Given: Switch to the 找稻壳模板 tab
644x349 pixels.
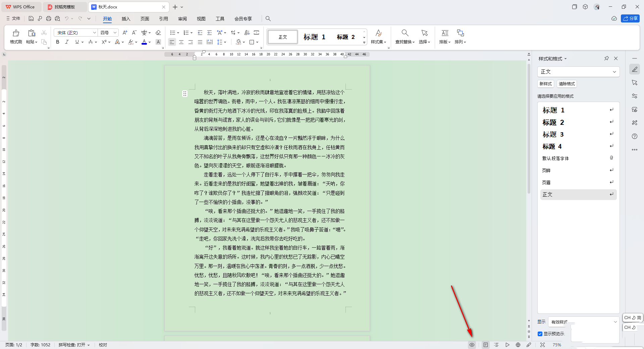Looking at the screenshot, I should coord(65,7).
